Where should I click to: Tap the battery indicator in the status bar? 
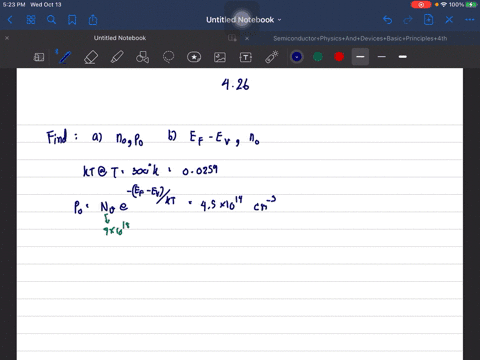tap(472, 5)
